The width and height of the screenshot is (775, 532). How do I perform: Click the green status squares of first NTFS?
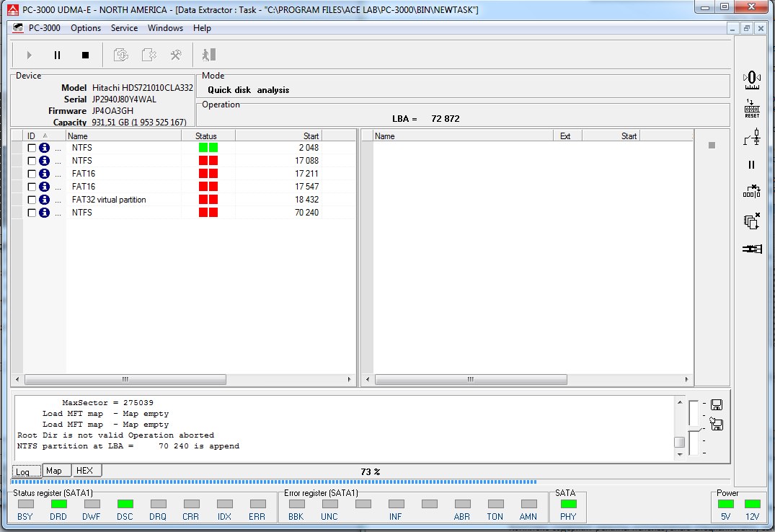click(x=208, y=147)
